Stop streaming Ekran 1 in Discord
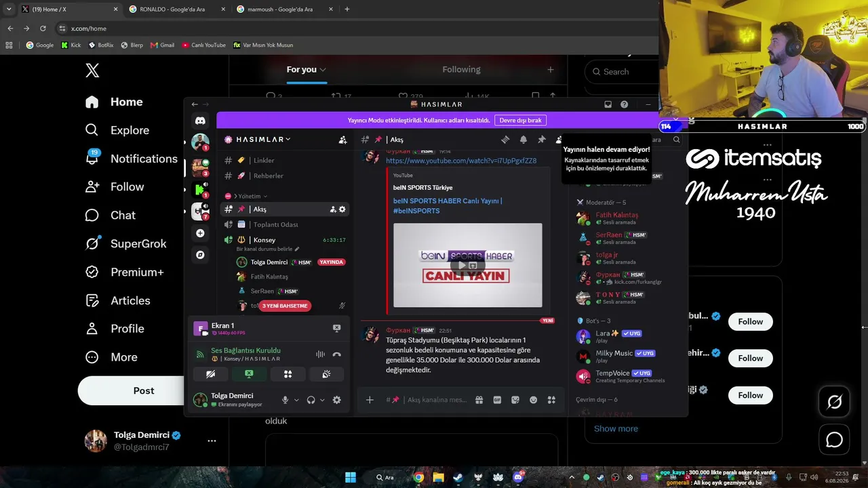The width and height of the screenshot is (868, 488). click(336, 328)
